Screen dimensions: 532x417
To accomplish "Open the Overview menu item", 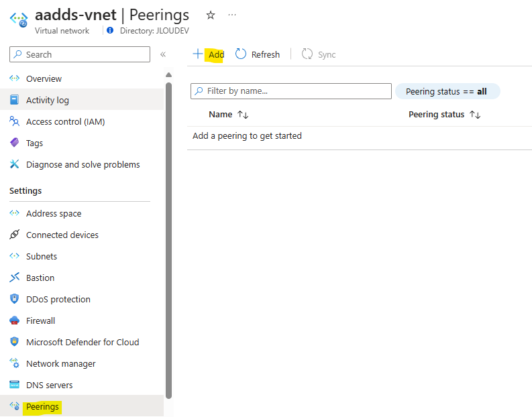I will [44, 78].
